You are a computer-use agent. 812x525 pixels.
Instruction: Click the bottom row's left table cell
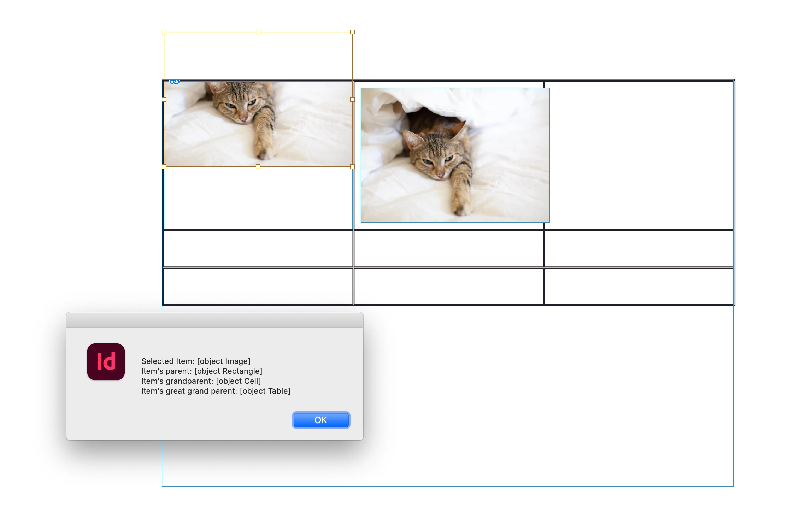tap(258, 286)
